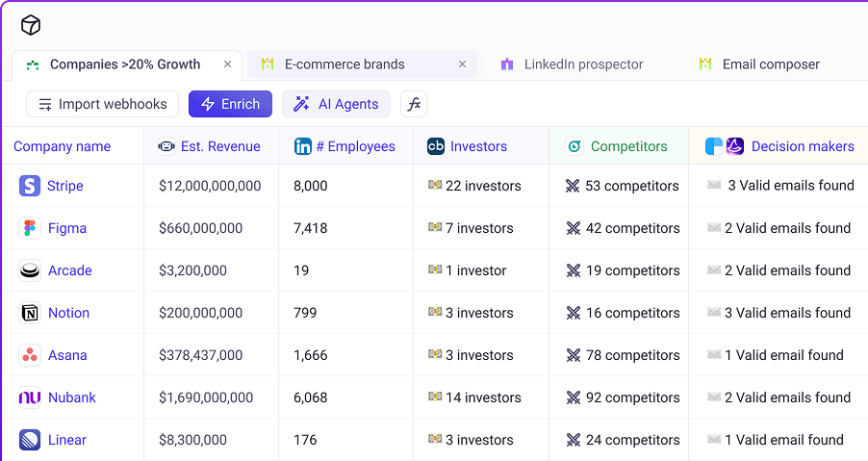Click the Decision makers column header
Image resolution: width=868 pixels, height=461 pixels.
(779, 146)
